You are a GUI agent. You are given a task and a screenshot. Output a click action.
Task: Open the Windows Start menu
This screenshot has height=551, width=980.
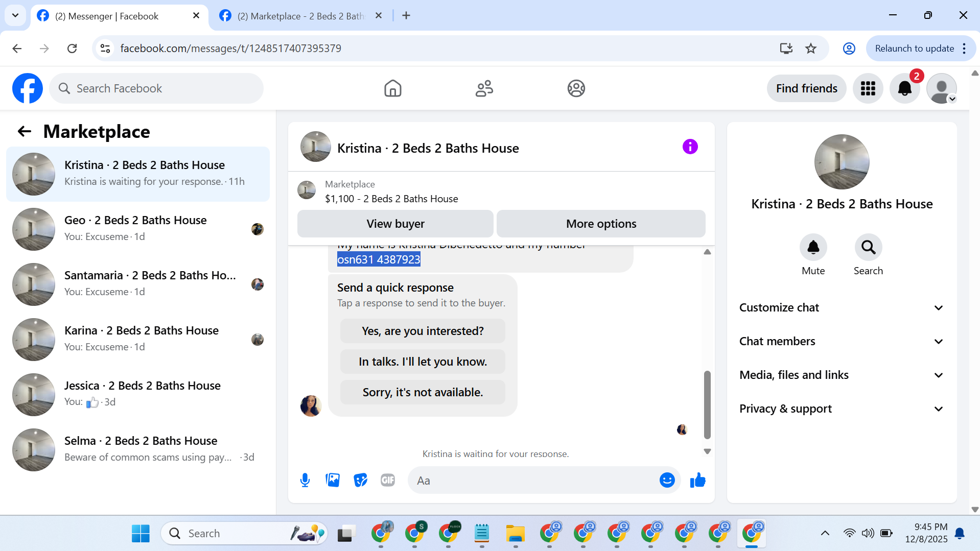(x=141, y=533)
